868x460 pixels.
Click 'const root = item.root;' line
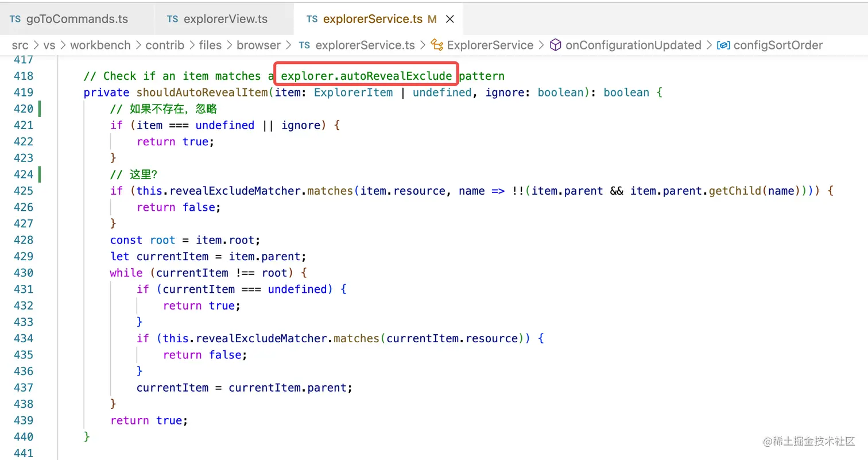pos(185,240)
